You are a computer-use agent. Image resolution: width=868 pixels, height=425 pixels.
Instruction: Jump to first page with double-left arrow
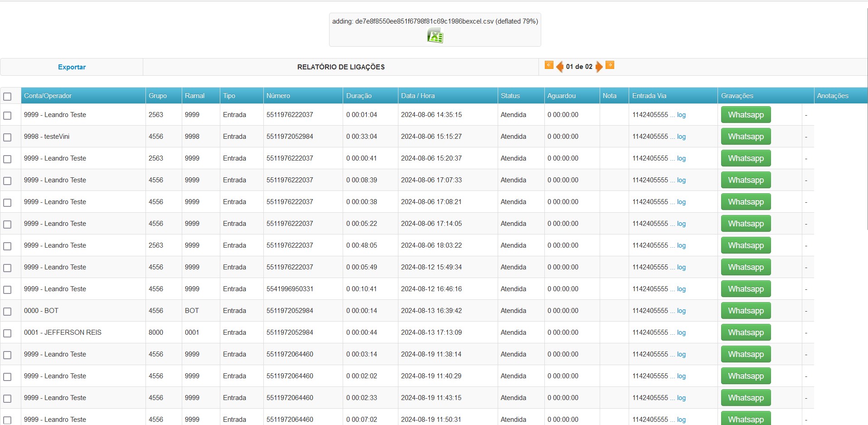(x=548, y=65)
